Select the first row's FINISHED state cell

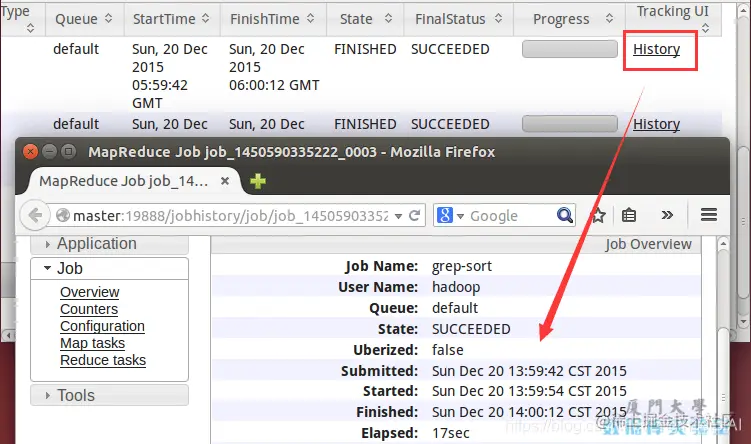(x=365, y=49)
